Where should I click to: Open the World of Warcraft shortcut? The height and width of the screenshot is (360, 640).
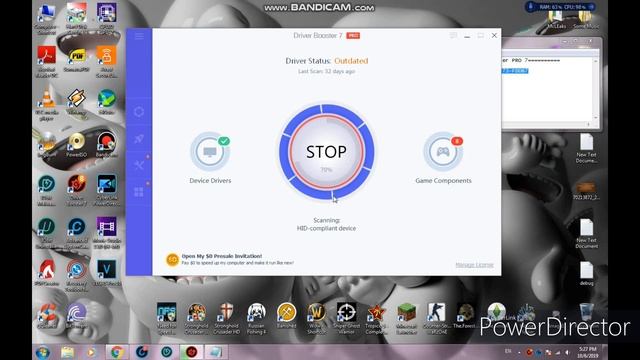(x=316, y=318)
